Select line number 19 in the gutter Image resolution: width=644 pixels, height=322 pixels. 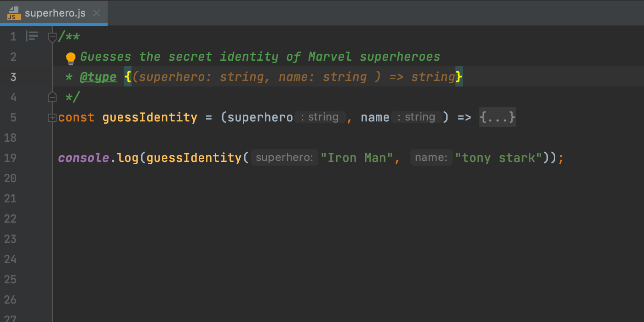tap(10, 158)
